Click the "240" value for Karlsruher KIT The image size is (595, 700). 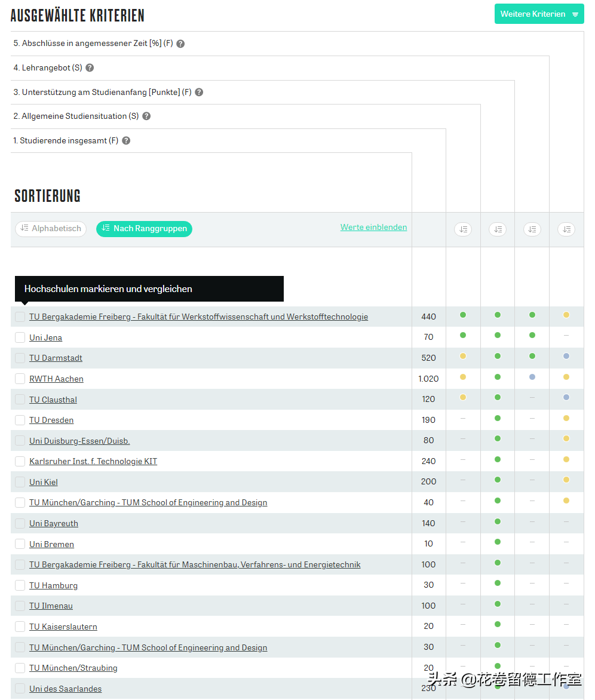pyautogui.click(x=428, y=462)
